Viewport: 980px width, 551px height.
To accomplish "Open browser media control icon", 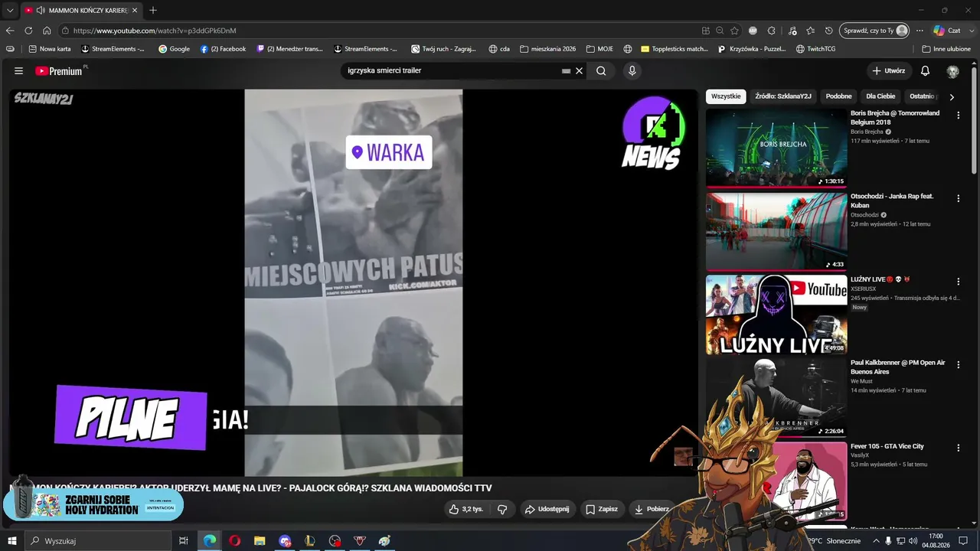I will (792, 31).
